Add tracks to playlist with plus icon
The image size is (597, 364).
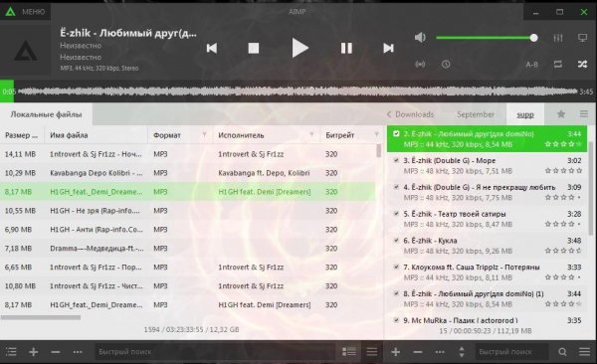point(396,352)
